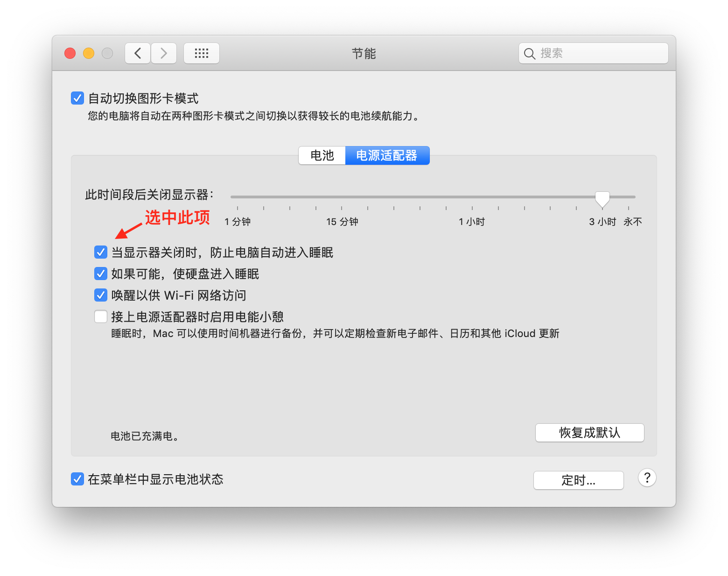Click the display sleep slider thumb
728x576 pixels.
pyautogui.click(x=602, y=199)
